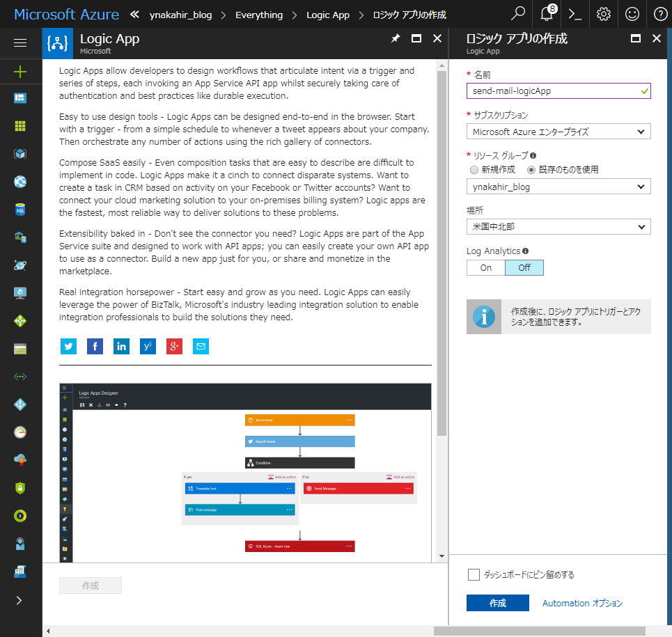Viewport: 672px width, 637px height.
Task: Click the Logic App blade vertical scrollbar
Action: [442, 253]
